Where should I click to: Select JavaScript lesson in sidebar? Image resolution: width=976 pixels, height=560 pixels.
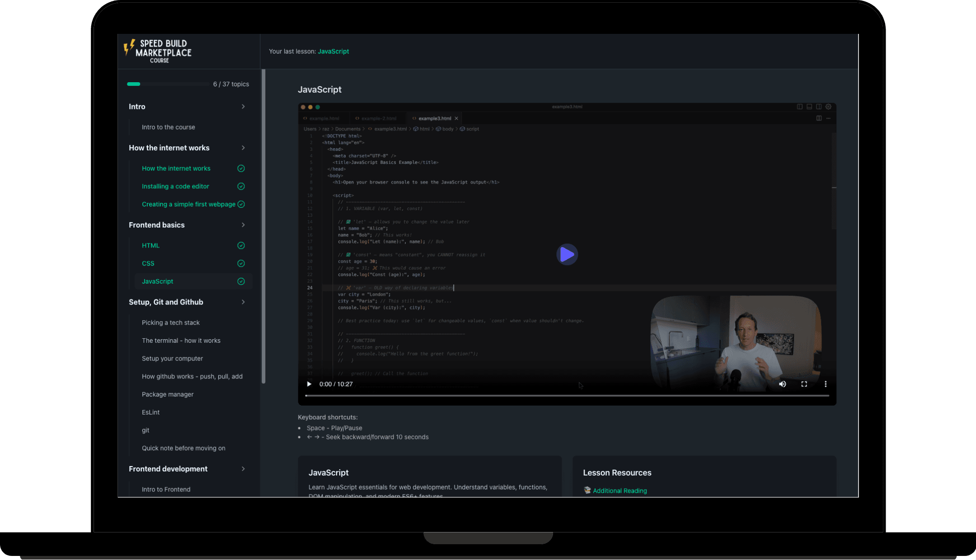[x=193, y=281]
